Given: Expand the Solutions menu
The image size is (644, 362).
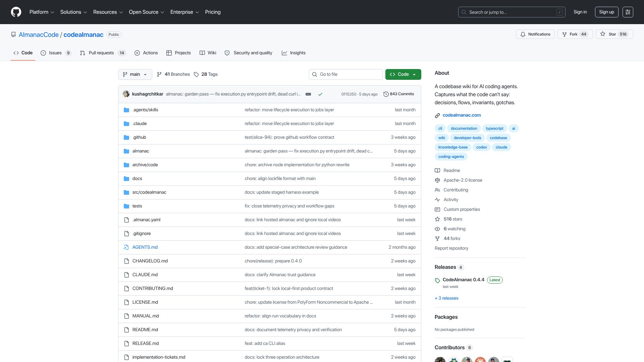Looking at the screenshot, I should (73, 12).
